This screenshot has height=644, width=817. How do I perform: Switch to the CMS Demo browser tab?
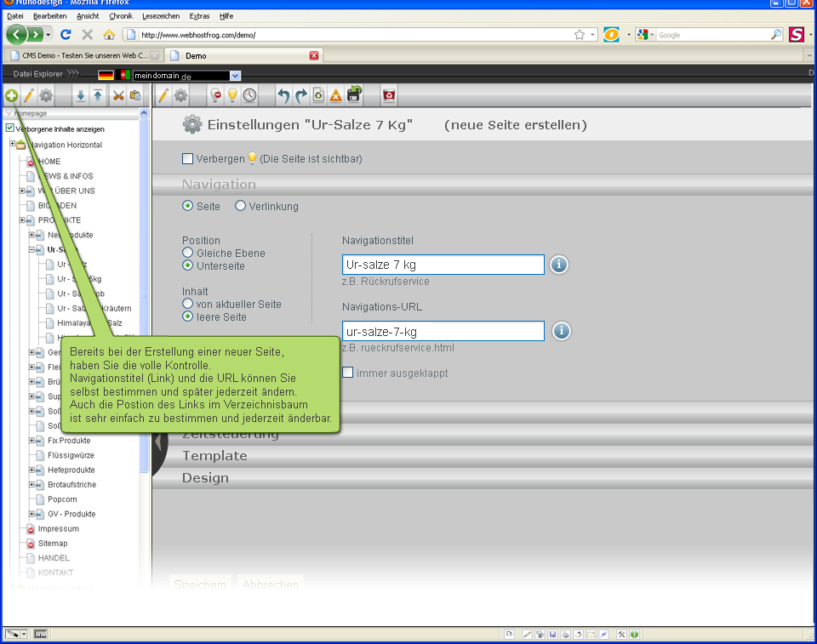[x=81, y=55]
